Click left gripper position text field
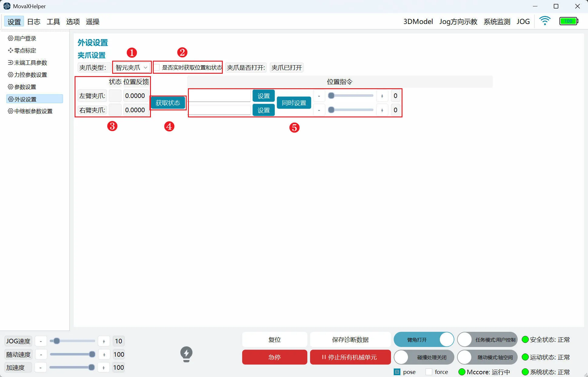Image resolution: width=588 pixels, height=377 pixels. [219, 96]
